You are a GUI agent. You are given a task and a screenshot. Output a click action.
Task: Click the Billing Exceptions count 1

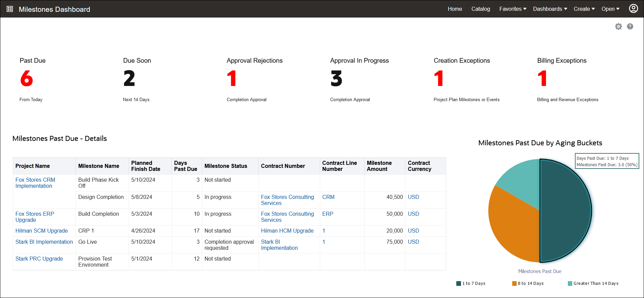click(542, 78)
